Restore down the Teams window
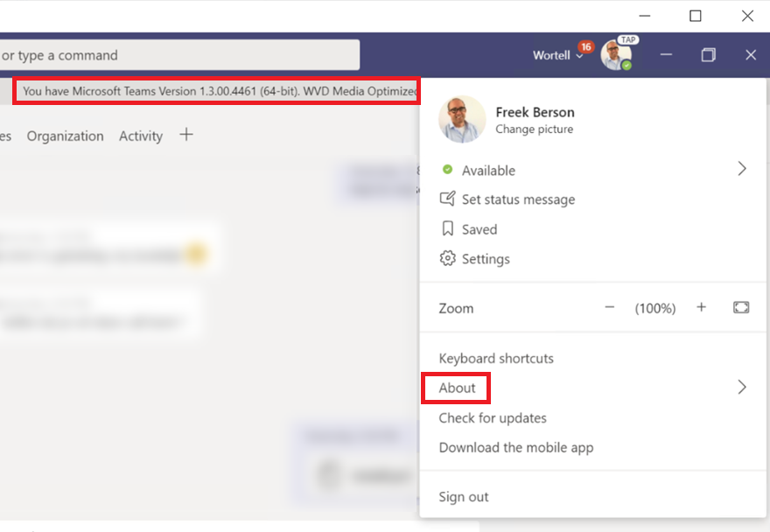The image size is (770, 532). (x=708, y=54)
